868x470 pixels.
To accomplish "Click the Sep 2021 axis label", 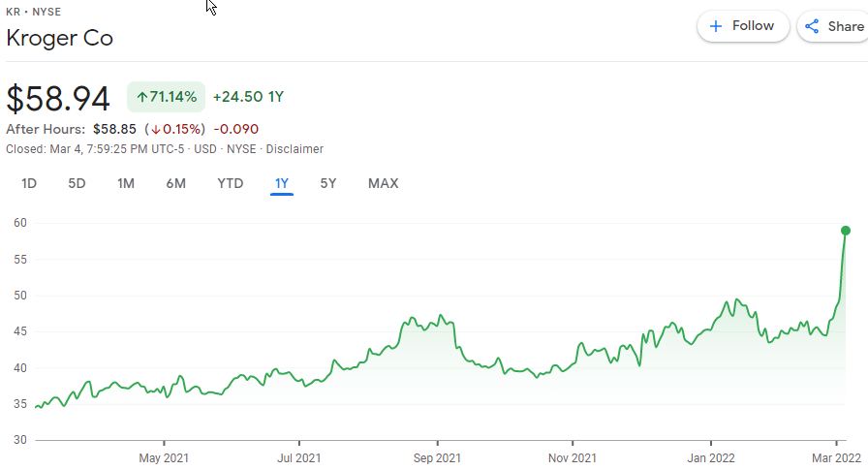I will click(437, 457).
